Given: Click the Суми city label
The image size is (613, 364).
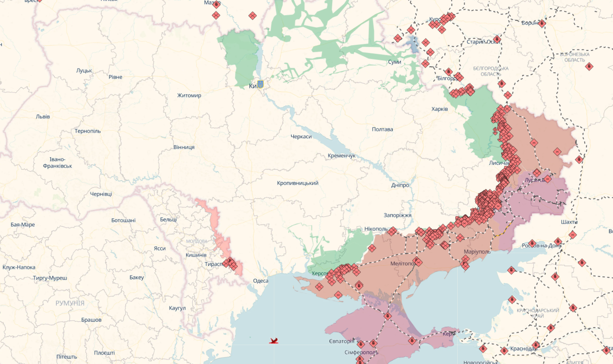Looking at the screenshot, I should [x=394, y=62].
